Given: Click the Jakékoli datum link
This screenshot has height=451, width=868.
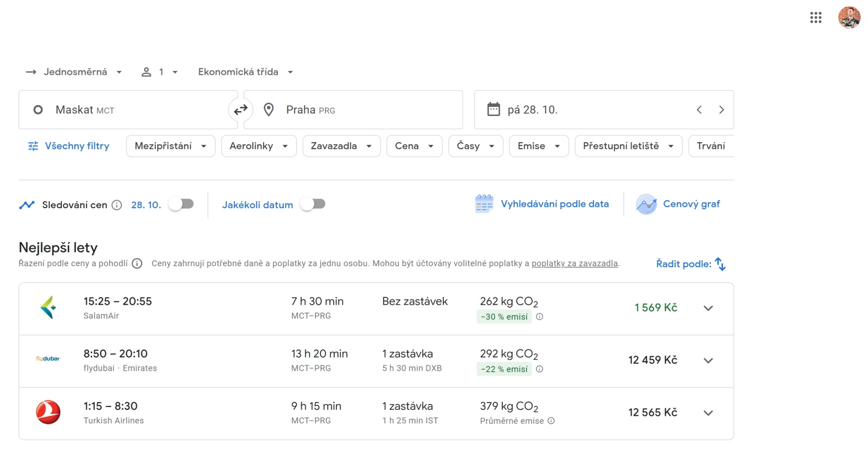Looking at the screenshot, I should [257, 205].
